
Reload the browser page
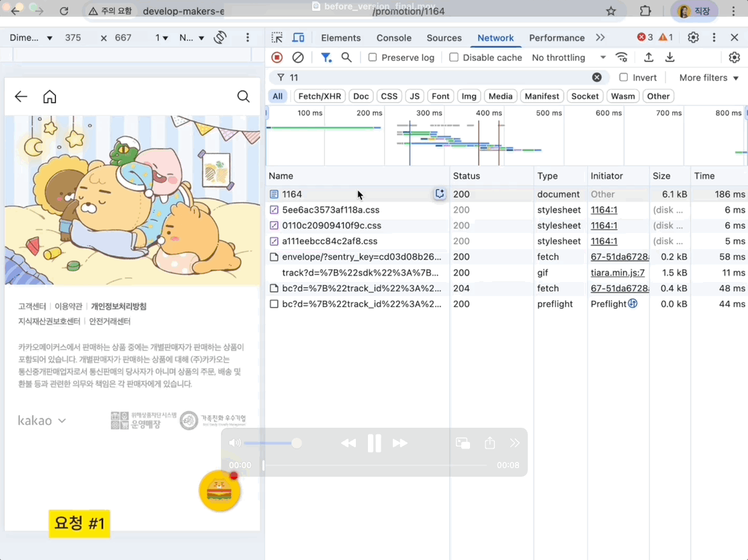pos(64,11)
